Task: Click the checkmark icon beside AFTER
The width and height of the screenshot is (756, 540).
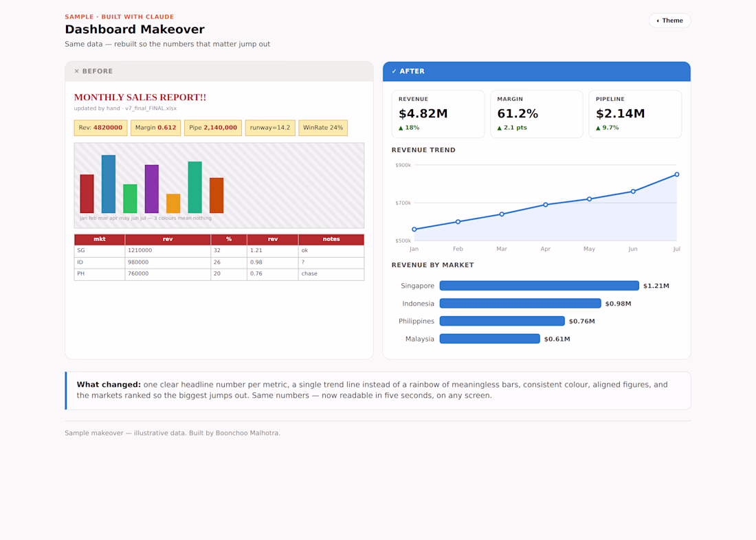Action: (394, 71)
